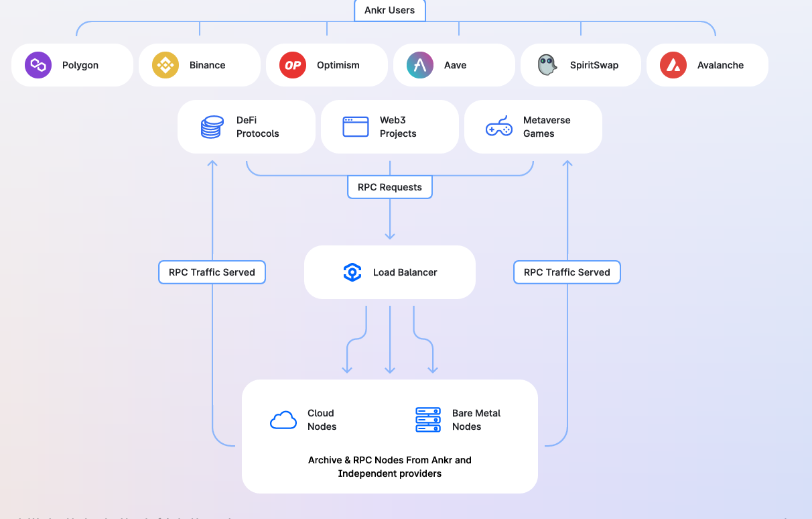Image resolution: width=812 pixels, height=519 pixels.
Task: Click the Load Balancer hexagon icon
Action: coord(352,272)
